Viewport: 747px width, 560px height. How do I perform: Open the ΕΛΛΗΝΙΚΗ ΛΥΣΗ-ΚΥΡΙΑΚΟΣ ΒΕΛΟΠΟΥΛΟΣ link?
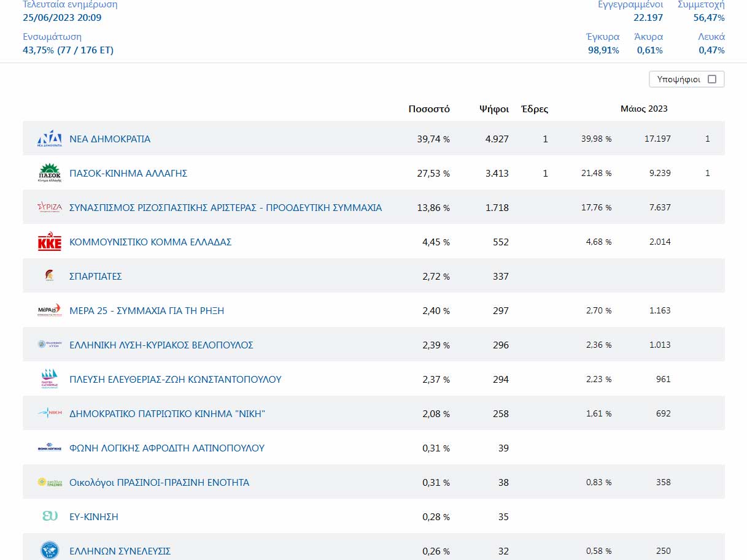click(161, 345)
